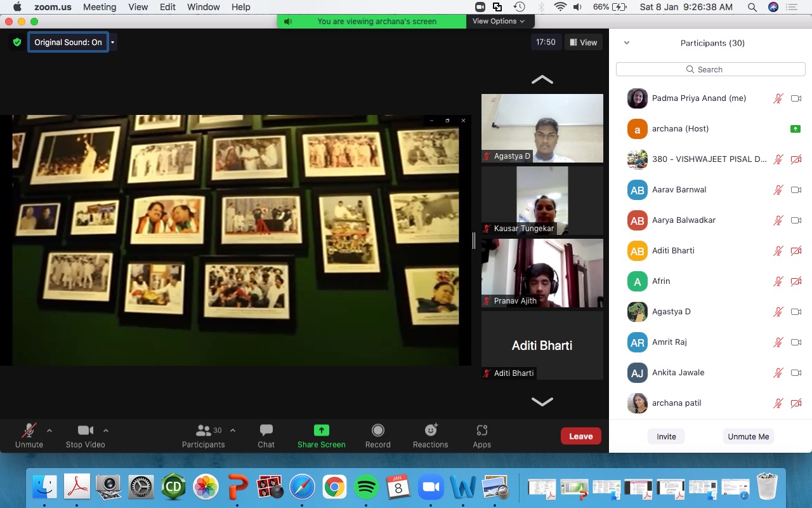Open the Participants icon in toolbar
Image resolution: width=812 pixels, height=508 pixels.
coord(204,431)
